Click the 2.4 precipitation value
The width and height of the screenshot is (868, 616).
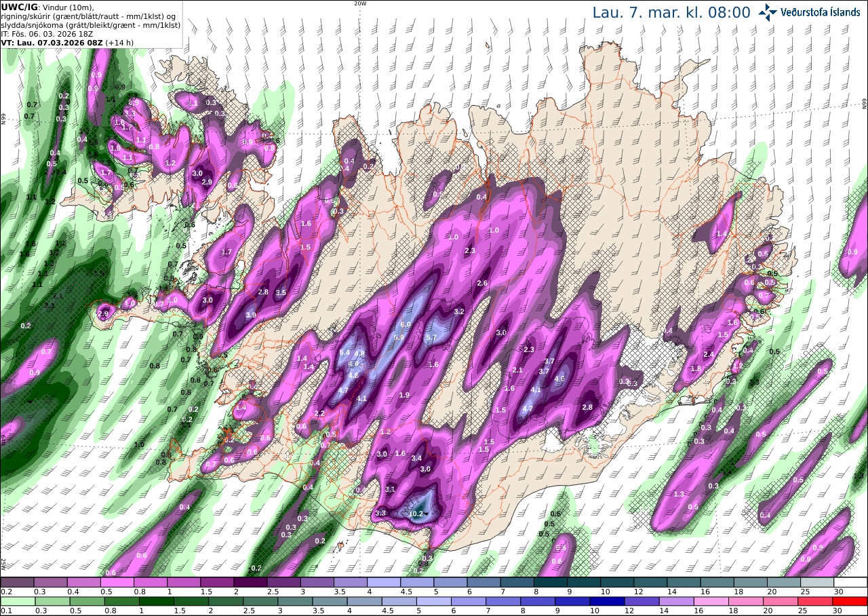(709, 354)
